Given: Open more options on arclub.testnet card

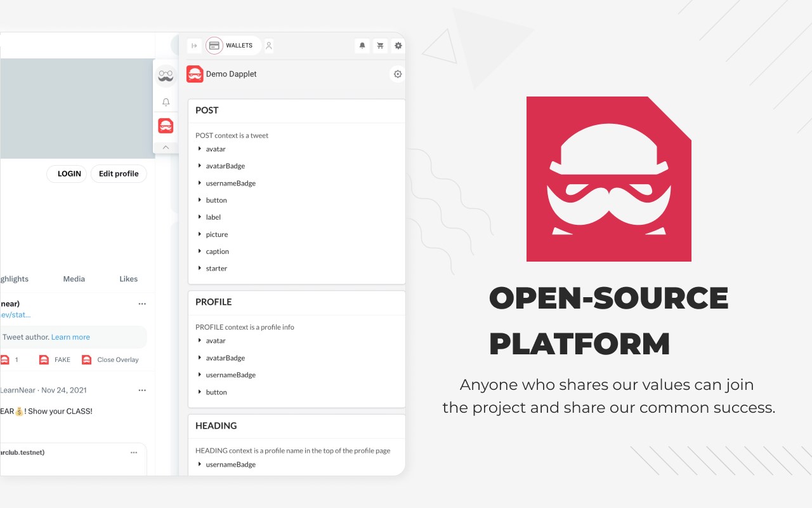Looking at the screenshot, I should coord(134,453).
